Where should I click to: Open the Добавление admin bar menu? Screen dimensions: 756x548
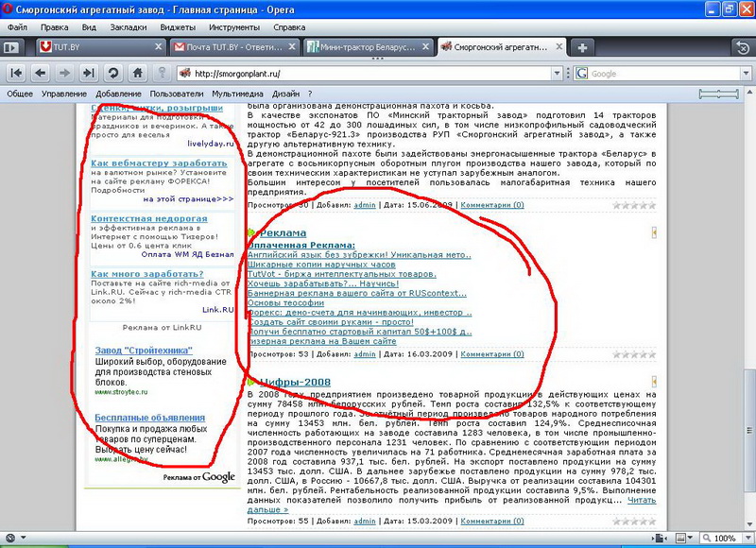118,94
